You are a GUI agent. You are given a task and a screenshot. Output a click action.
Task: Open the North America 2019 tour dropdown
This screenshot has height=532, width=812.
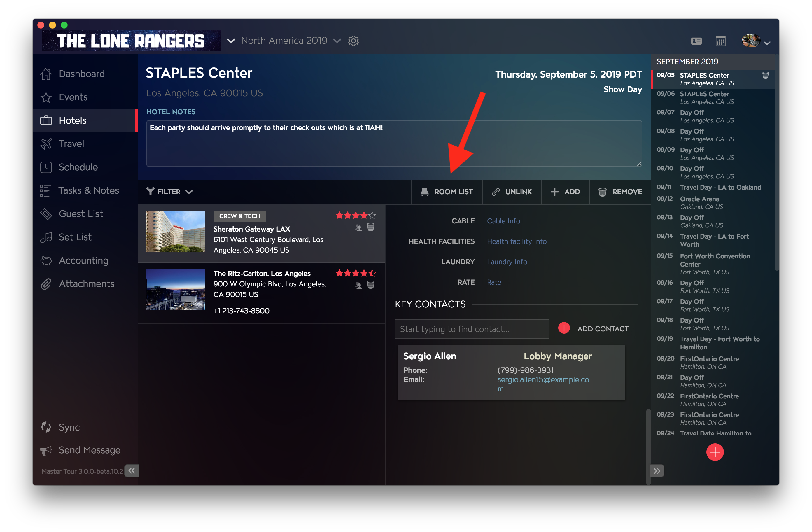coord(291,41)
